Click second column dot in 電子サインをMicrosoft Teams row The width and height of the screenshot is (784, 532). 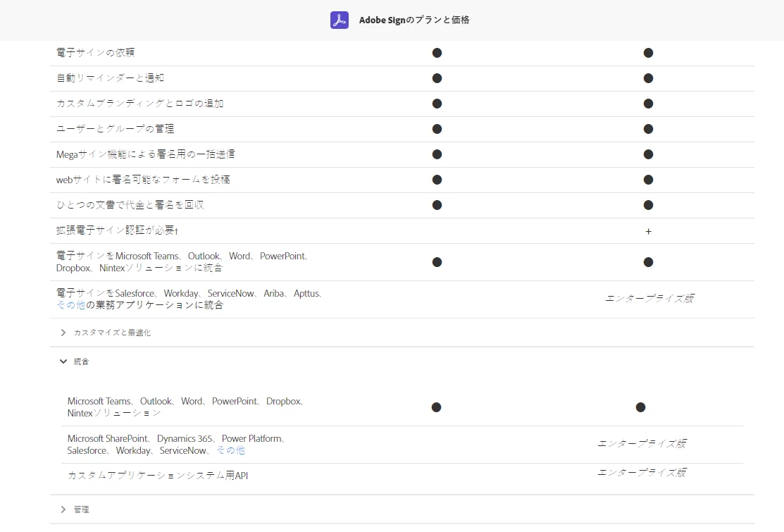click(649, 262)
